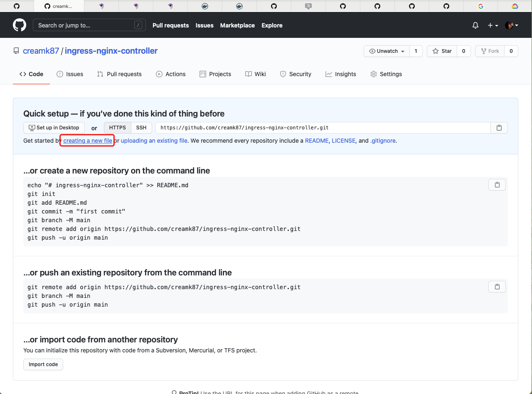Screen dimensions: 532x394
Task: Switch to the Google Cloud browser tab
Action: coord(515,6)
